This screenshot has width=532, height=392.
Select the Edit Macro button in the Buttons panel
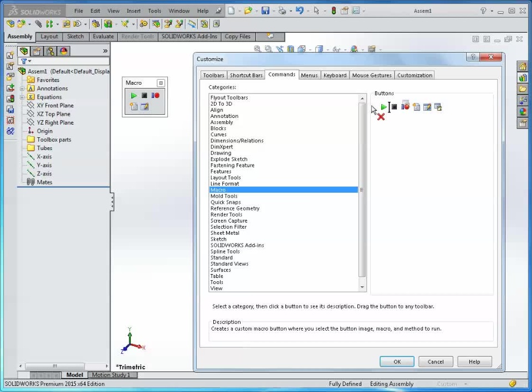click(x=427, y=107)
